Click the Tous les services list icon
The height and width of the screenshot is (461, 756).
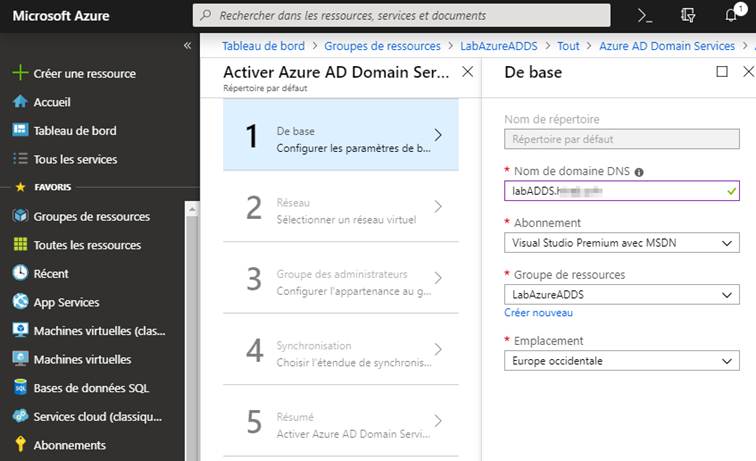(20, 159)
